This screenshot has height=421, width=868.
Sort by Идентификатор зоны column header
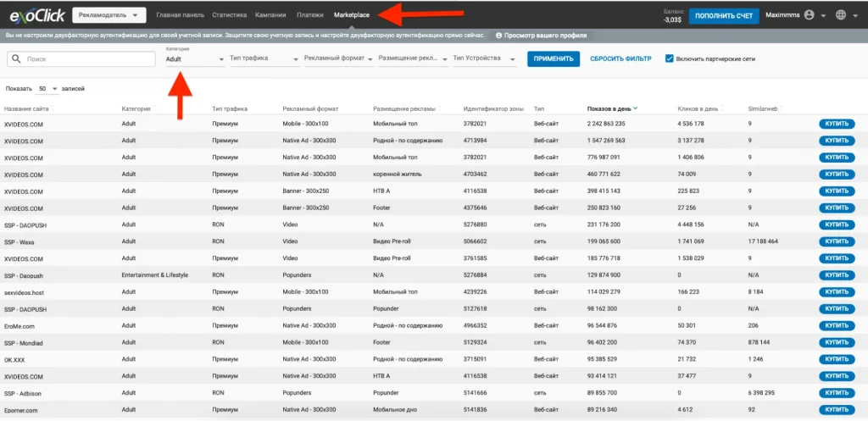point(493,109)
